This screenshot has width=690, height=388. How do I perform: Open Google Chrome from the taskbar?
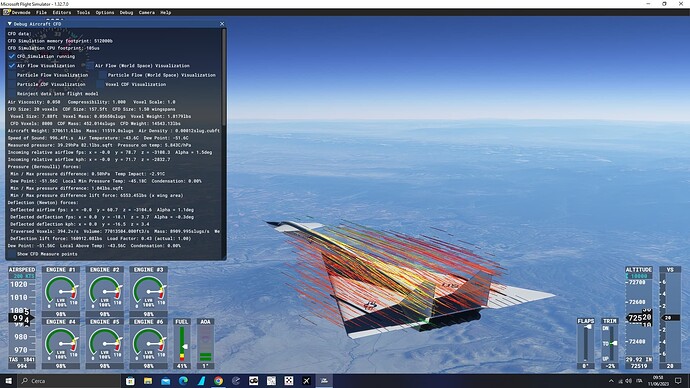click(218, 381)
